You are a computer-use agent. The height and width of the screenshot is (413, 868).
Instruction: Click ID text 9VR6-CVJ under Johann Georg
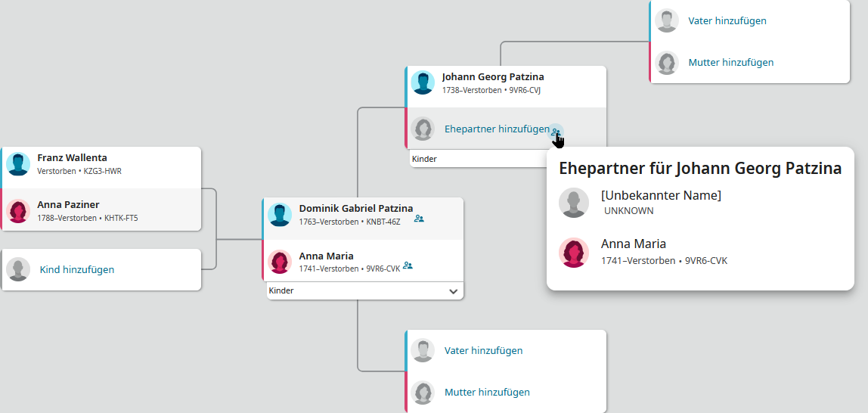[525, 90]
